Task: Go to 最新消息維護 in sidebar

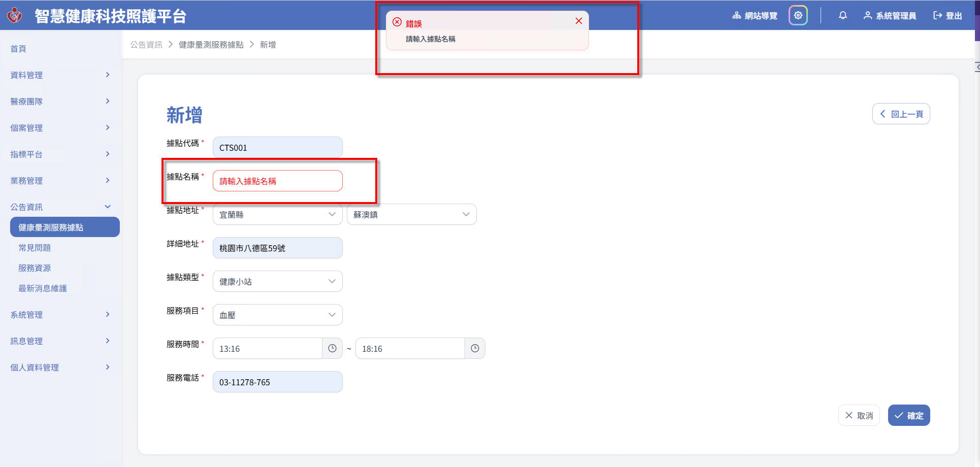Action: tap(43, 288)
